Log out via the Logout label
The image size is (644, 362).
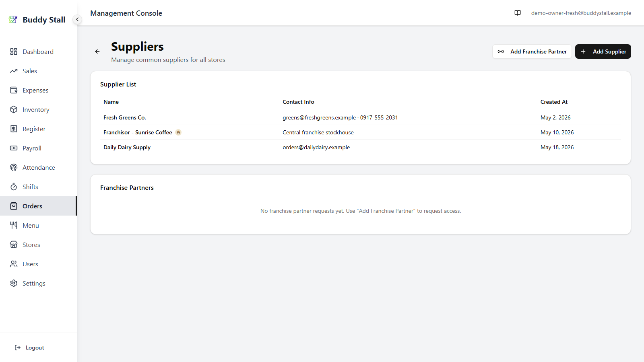coord(35,348)
